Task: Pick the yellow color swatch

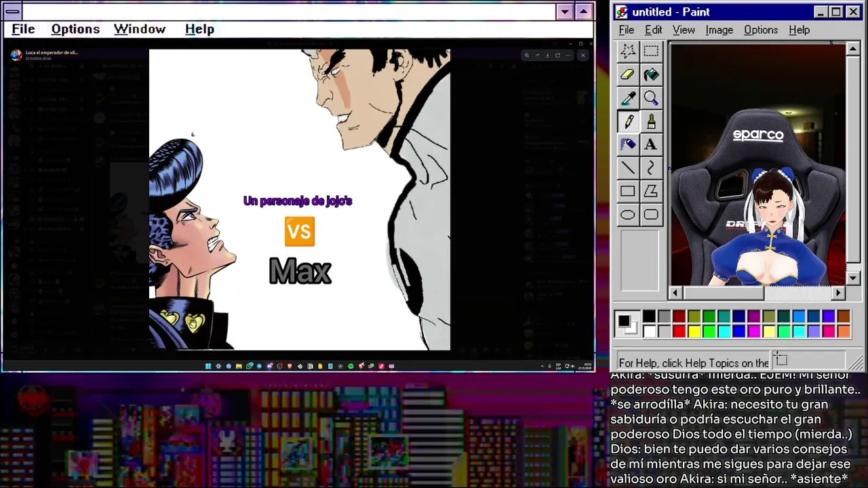Action: click(x=694, y=331)
